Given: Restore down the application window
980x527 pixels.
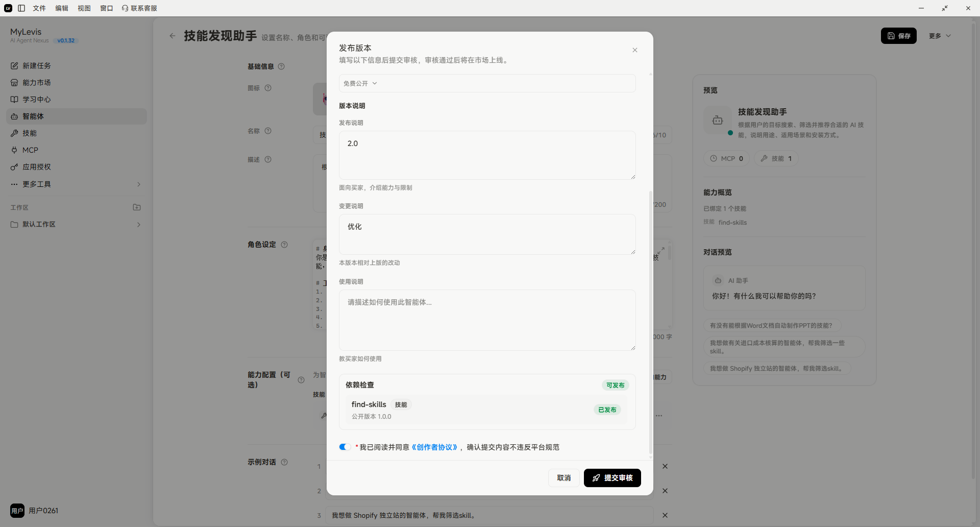Looking at the screenshot, I should tap(945, 8).
